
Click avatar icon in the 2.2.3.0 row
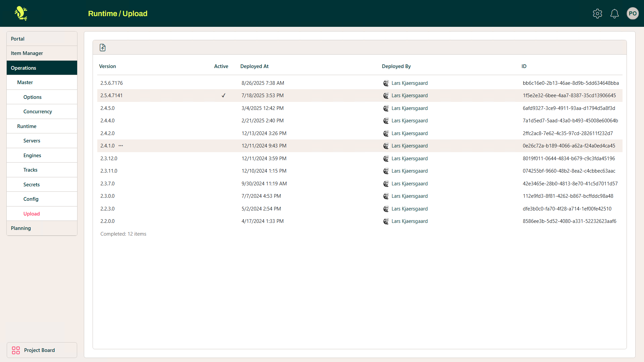(386, 209)
